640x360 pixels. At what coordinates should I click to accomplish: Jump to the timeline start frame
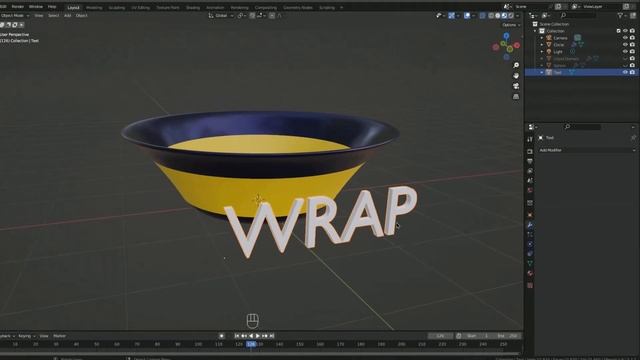tap(237, 336)
